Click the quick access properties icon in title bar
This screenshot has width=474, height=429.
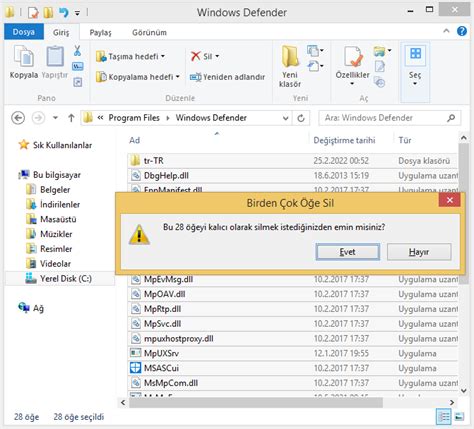33,13
